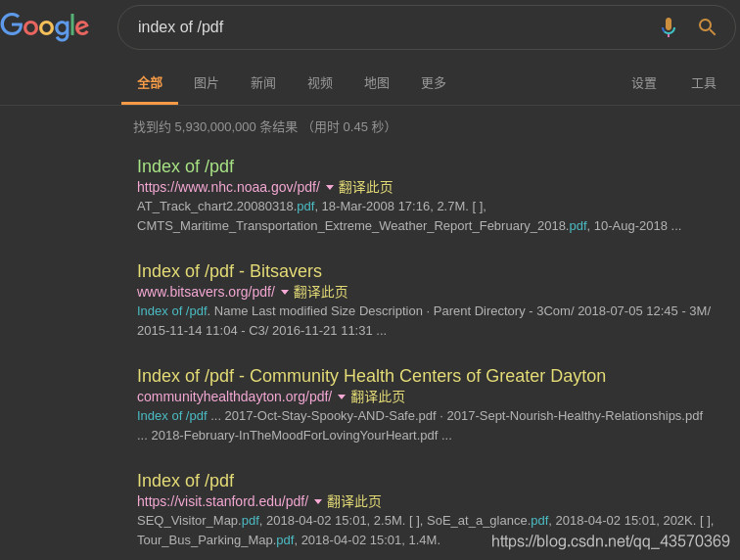Click the magnifying glass search button

click(x=707, y=26)
